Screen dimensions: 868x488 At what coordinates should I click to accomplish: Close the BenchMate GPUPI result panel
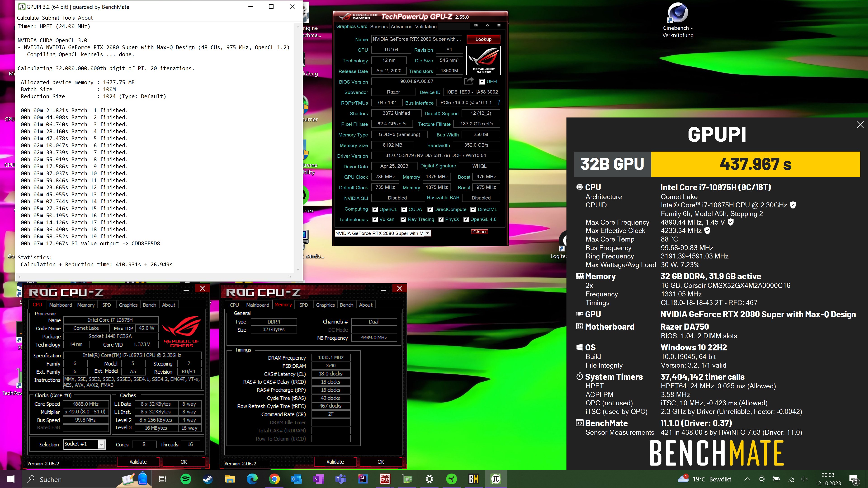click(860, 125)
